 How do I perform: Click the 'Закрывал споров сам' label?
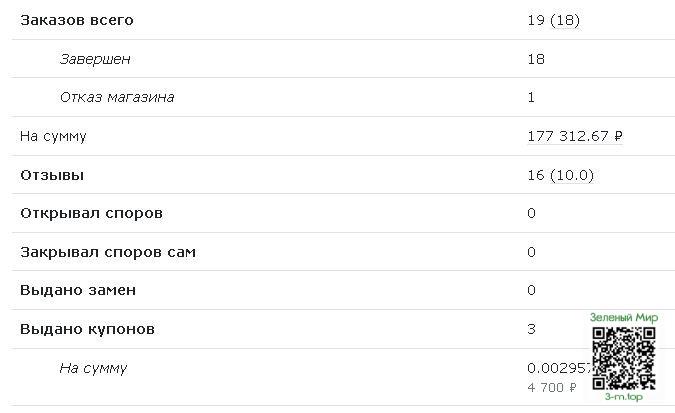[108, 252]
